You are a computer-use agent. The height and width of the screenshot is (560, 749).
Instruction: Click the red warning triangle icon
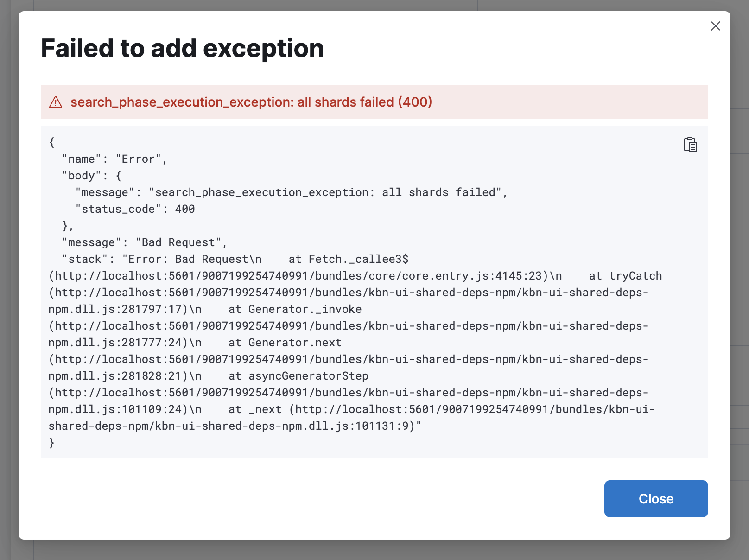tap(56, 102)
